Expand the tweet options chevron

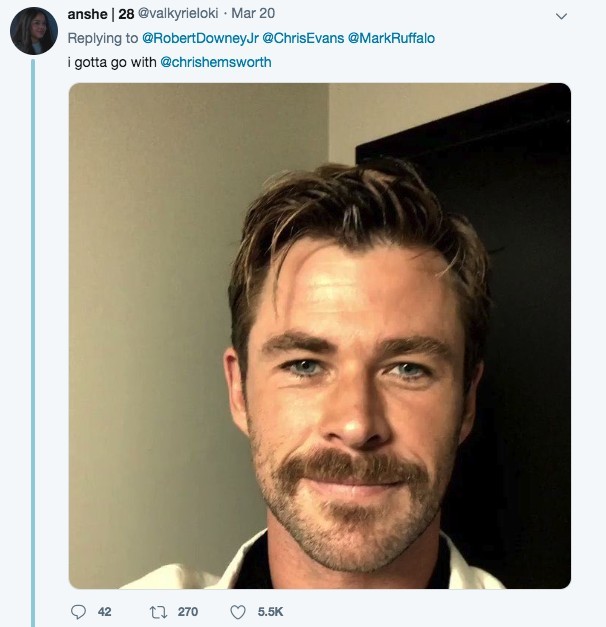click(561, 16)
